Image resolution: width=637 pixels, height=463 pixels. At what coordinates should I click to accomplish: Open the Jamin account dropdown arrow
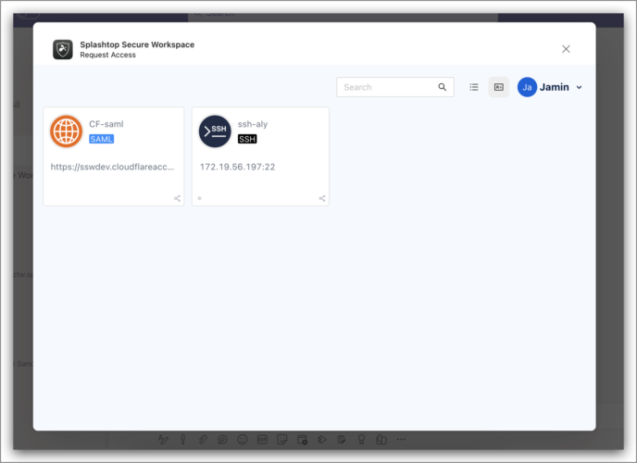(579, 87)
